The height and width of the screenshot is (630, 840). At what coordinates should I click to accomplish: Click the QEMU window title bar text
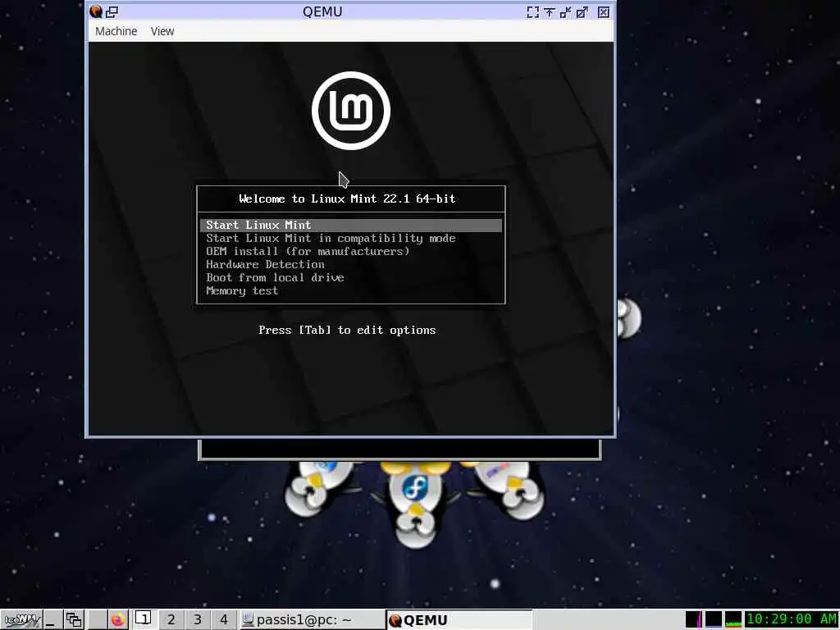tap(322, 11)
